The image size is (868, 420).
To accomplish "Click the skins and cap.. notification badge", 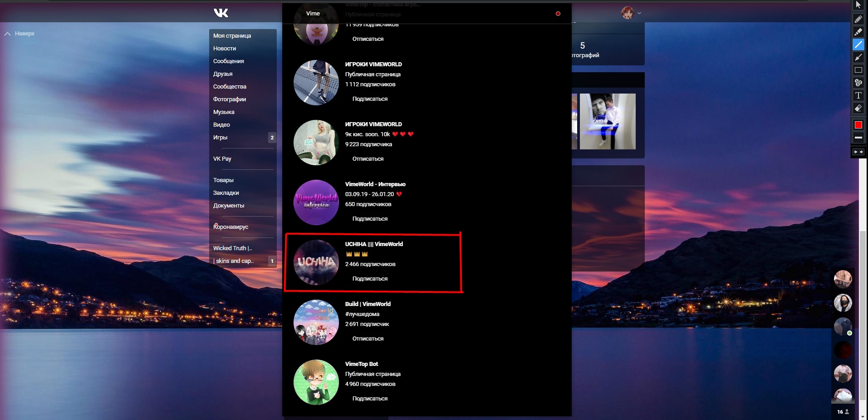I will (272, 261).
